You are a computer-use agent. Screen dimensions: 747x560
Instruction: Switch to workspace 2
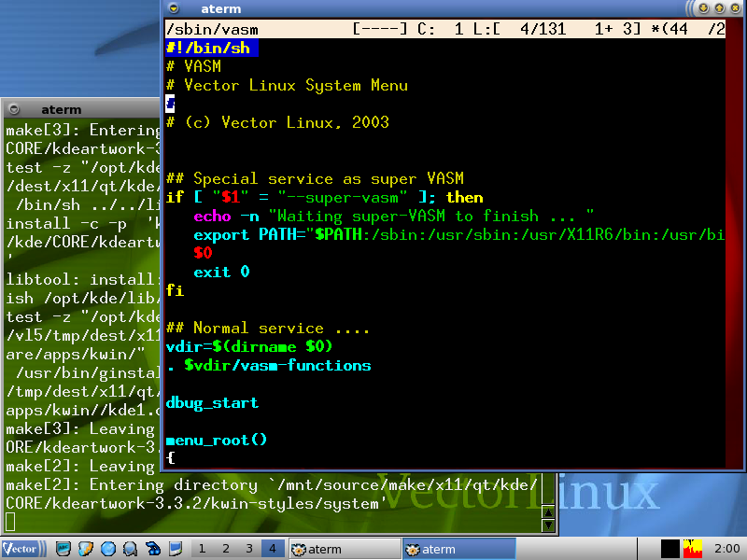[x=226, y=549]
